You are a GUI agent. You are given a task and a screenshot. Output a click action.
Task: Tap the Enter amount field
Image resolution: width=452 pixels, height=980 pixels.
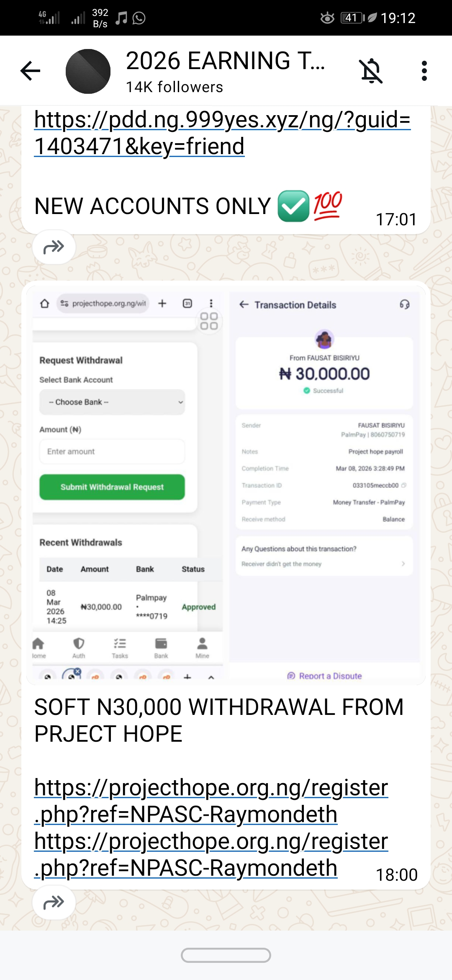112,451
